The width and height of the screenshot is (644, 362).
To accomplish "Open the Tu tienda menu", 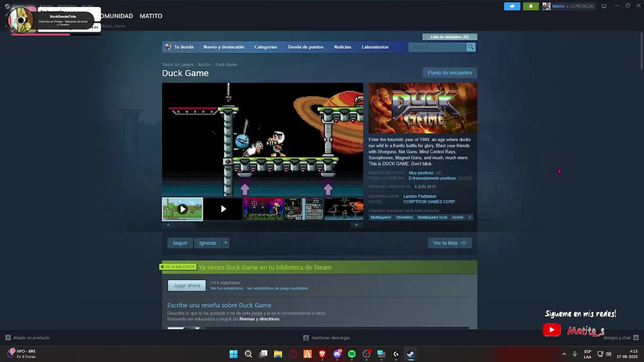I will click(x=180, y=47).
